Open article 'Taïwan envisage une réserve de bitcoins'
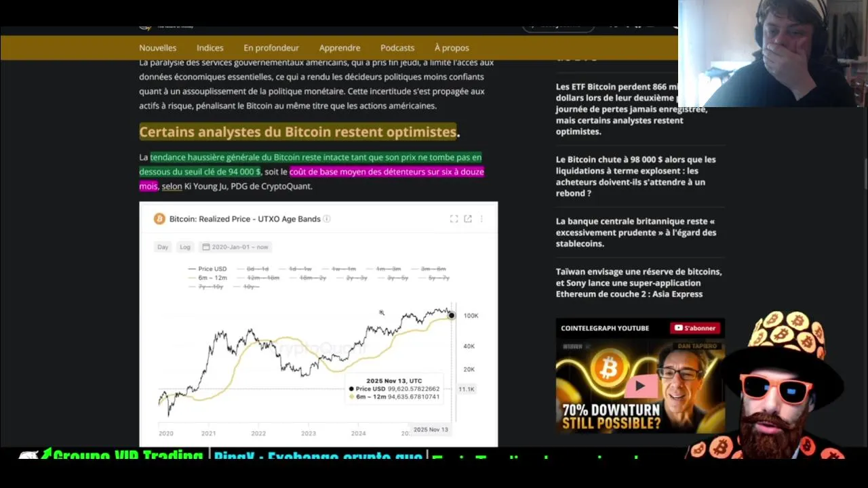The image size is (868, 488). [x=638, y=283]
